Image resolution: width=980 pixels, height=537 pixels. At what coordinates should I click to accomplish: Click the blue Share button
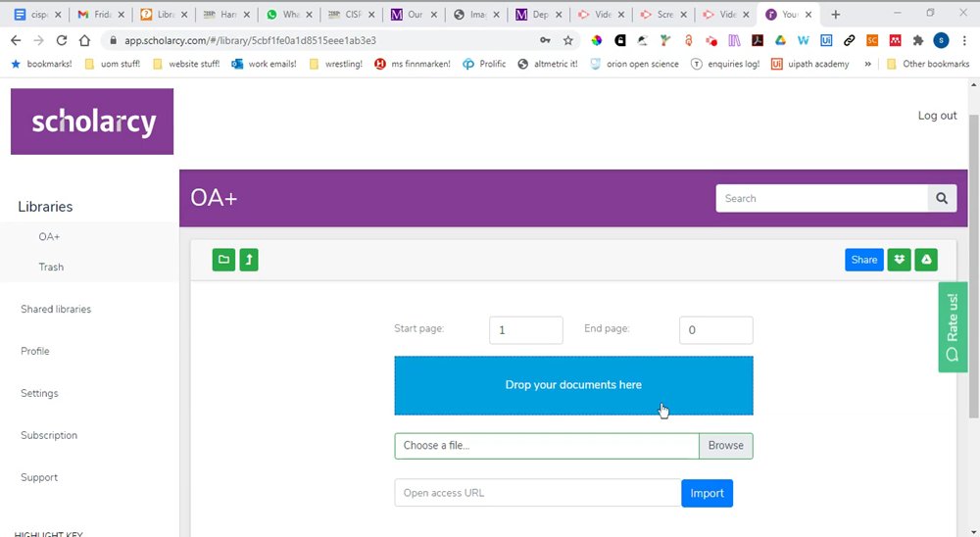click(x=863, y=260)
